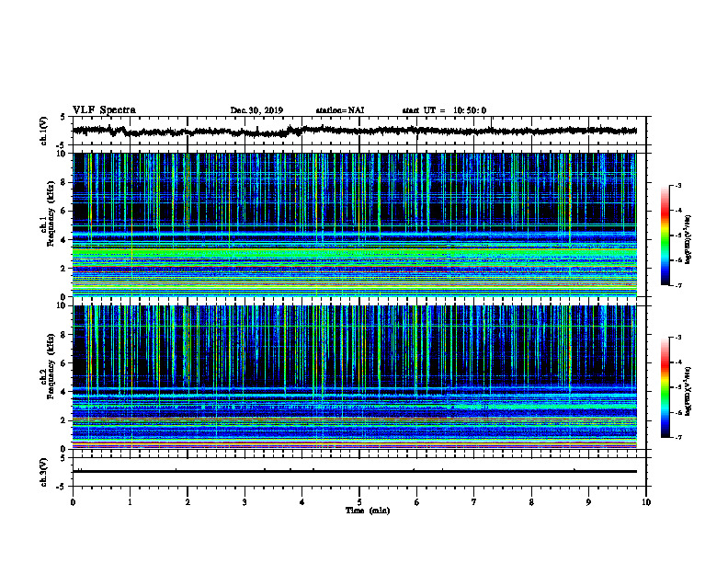Click "-7" on ch.2 color bar scale

point(677,438)
